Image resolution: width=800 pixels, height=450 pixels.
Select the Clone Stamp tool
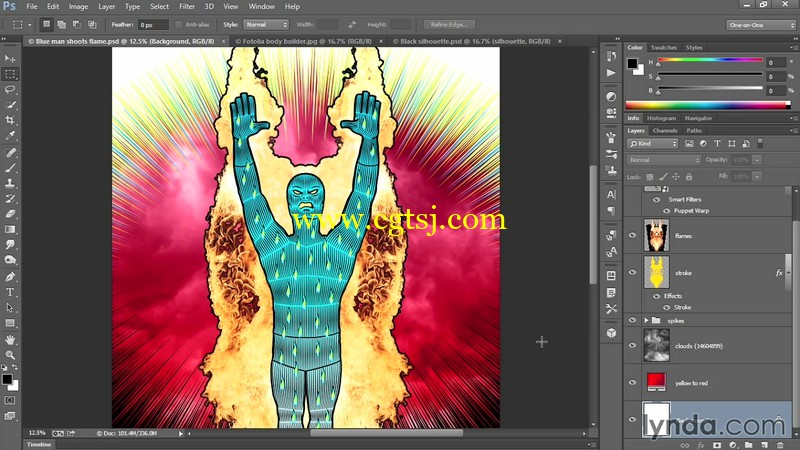[x=10, y=183]
